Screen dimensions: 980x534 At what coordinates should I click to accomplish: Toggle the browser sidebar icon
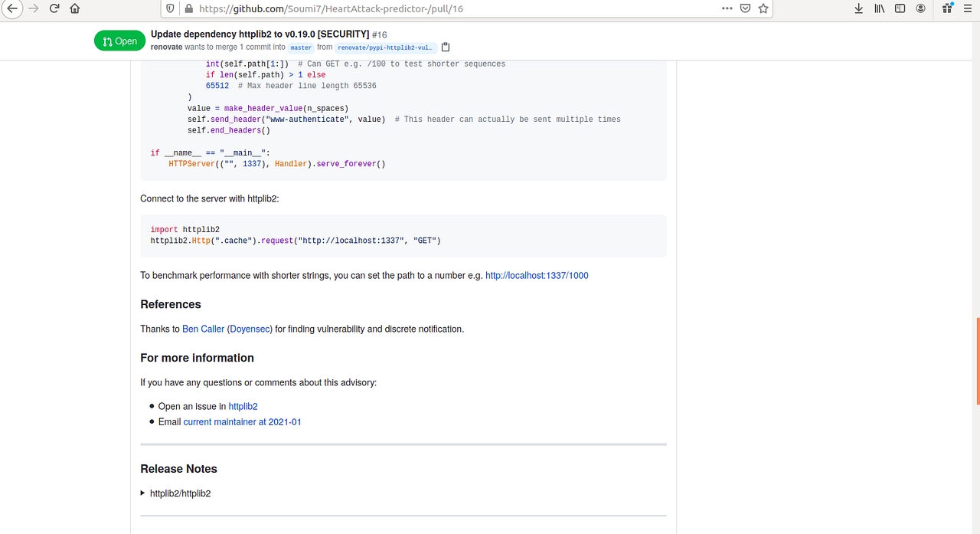click(x=899, y=8)
